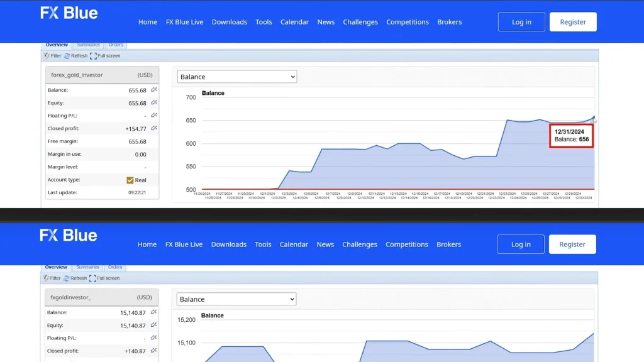Click the icon next to Equity 655.68

[x=154, y=103]
